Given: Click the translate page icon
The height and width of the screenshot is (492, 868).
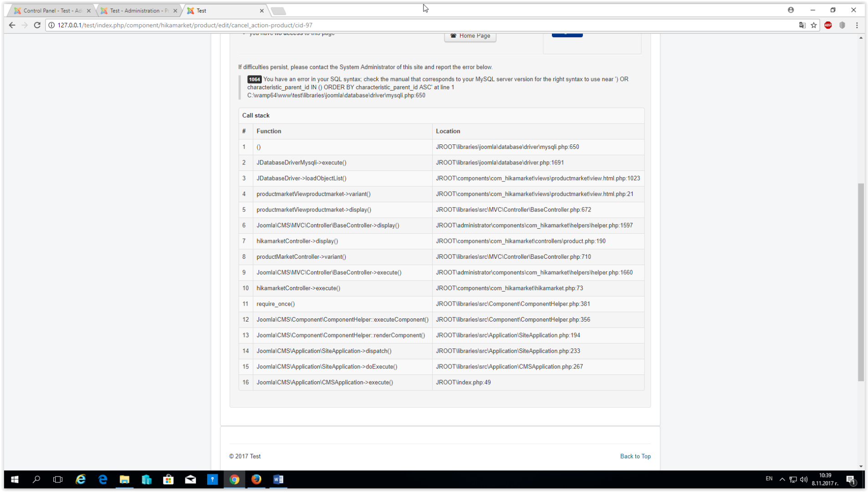Looking at the screenshot, I should (x=802, y=25).
